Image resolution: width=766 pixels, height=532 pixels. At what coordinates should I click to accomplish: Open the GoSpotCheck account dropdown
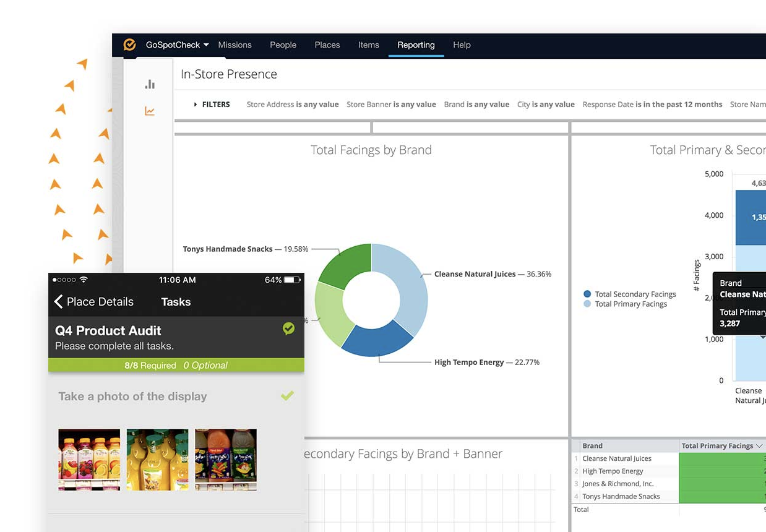[x=178, y=45]
